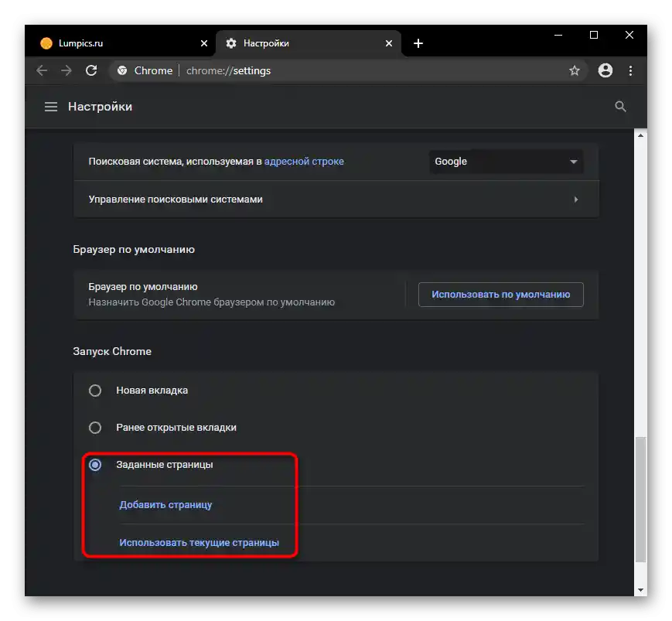Close the Настройки tab
This screenshot has height=621, width=672.
click(x=389, y=43)
